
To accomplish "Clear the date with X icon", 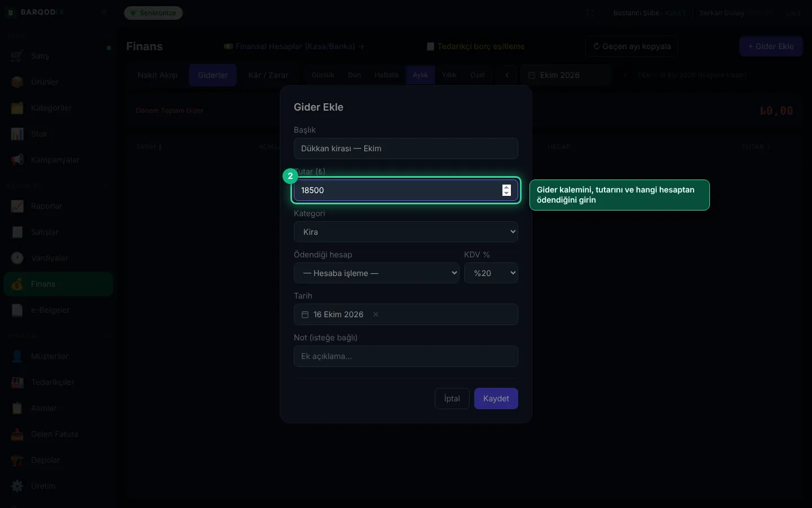I will (x=376, y=314).
